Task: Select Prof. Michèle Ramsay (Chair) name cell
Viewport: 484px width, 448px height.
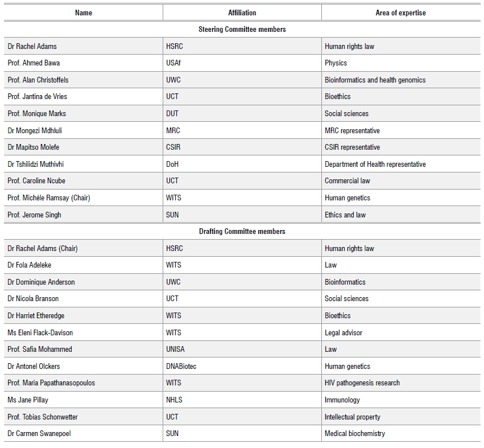Action: pos(49,198)
